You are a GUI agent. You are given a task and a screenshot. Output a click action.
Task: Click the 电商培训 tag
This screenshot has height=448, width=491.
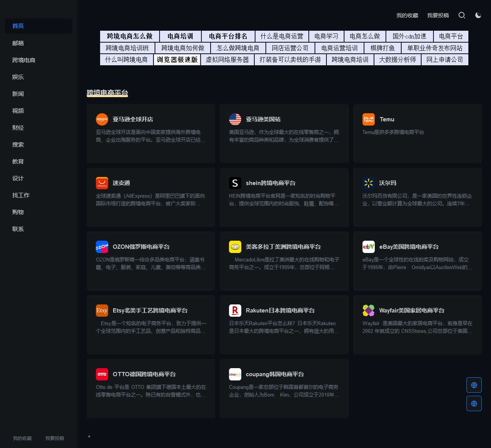point(180,36)
